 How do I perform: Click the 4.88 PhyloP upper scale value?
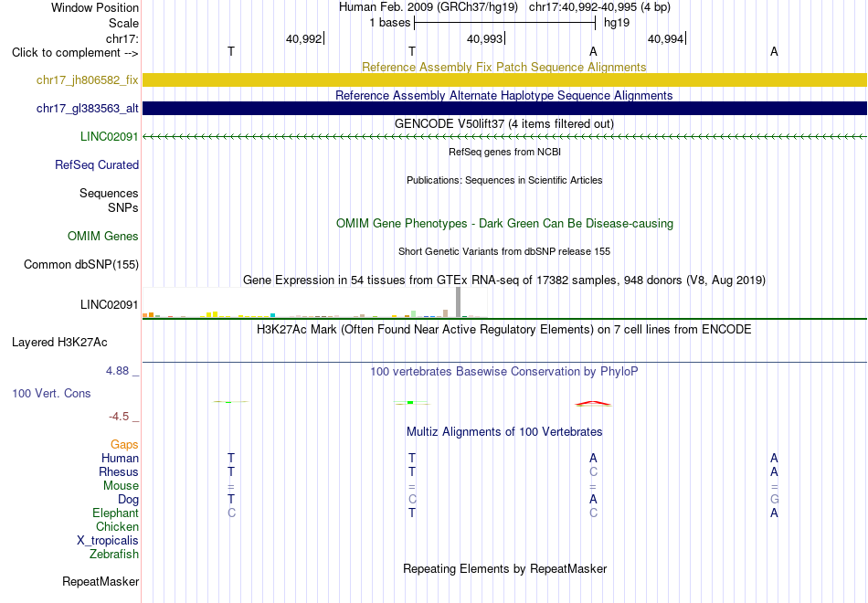[117, 371]
